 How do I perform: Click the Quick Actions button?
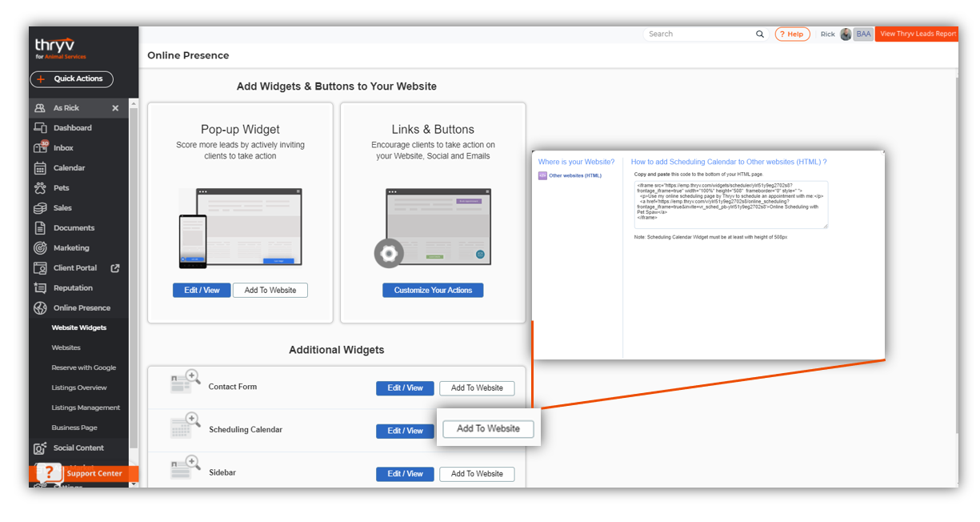pos(71,79)
